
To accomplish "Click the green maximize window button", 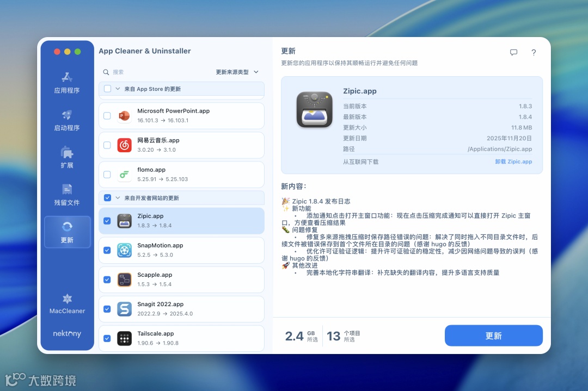I will click(x=78, y=52).
